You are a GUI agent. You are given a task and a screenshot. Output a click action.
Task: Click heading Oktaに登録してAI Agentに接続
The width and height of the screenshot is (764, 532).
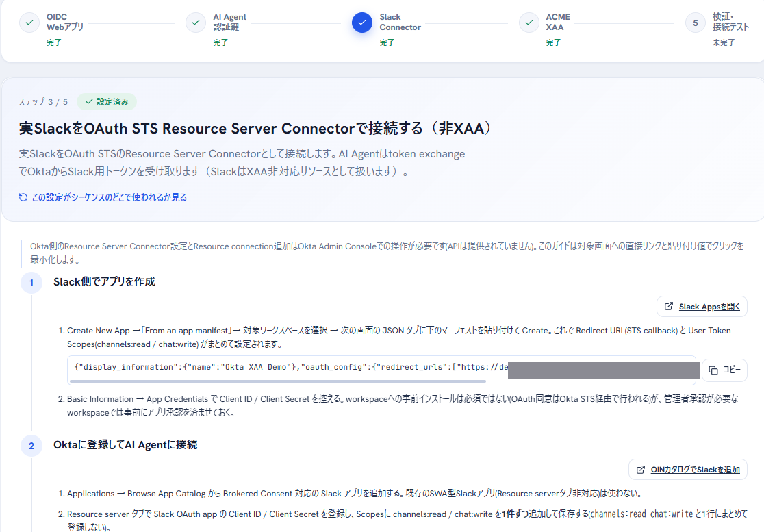point(125,445)
